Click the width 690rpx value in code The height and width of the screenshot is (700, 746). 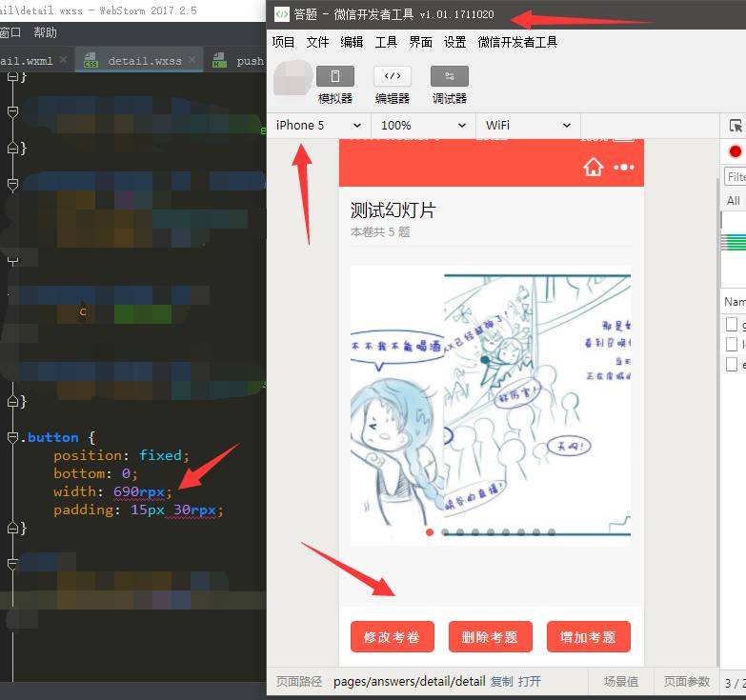pyautogui.click(x=139, y=491)
